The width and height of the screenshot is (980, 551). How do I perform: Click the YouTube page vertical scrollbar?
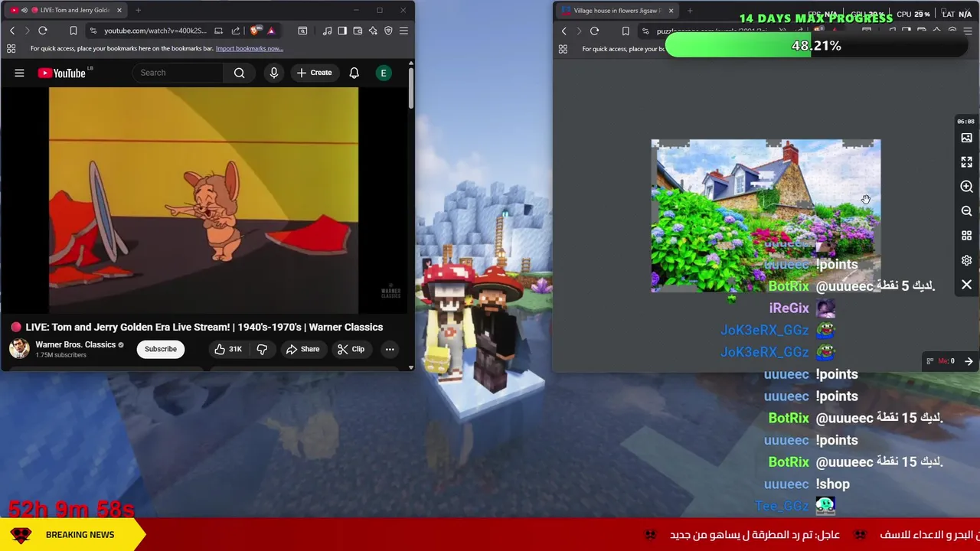pos(411,89)
